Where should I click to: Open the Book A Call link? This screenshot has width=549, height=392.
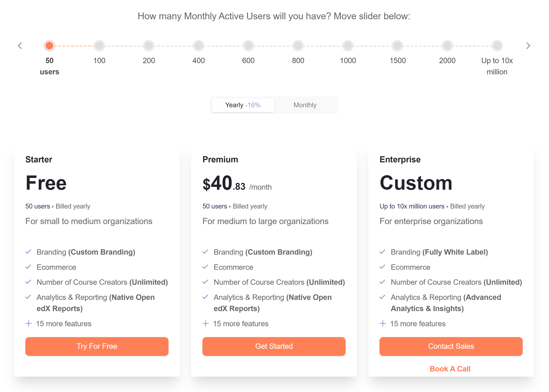tap(450, 369)
